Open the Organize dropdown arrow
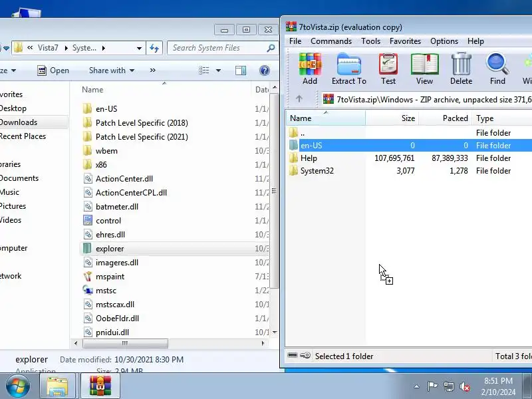Image resolution: width=532 pixels, height=399 pixels. click(x=13, y=70)
